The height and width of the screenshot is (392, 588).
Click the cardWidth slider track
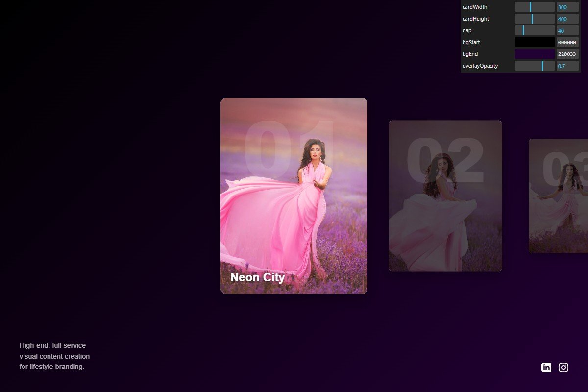pos(534,7)
